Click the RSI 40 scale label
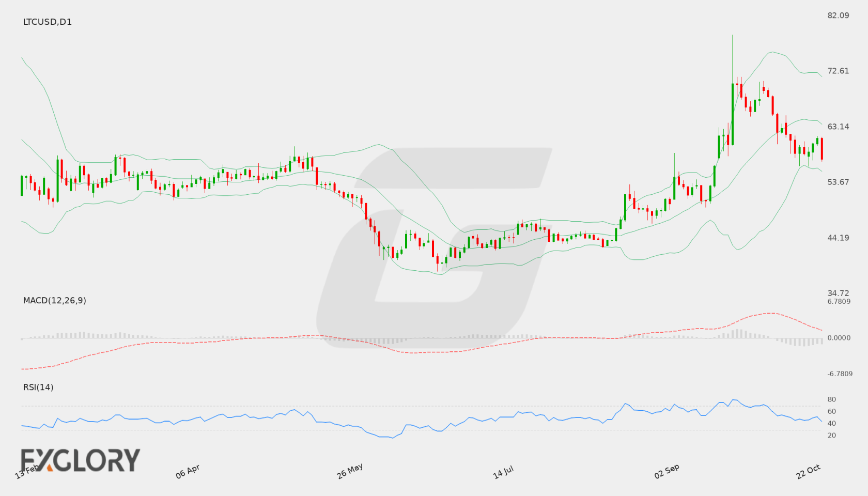This screenshot has height=496, width=868. point(831,423)
